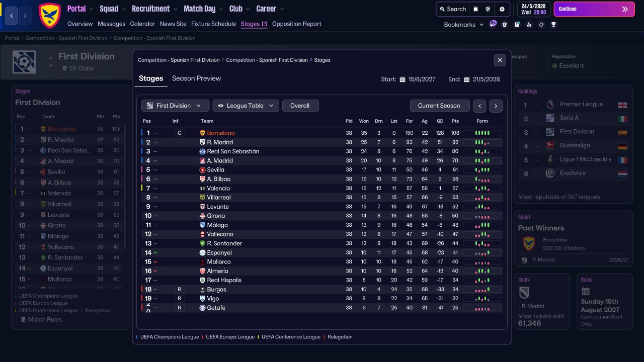This screenshot has height=362, width=644.
Task: Open settings gear in the top bar
Action: click(502, 9)
